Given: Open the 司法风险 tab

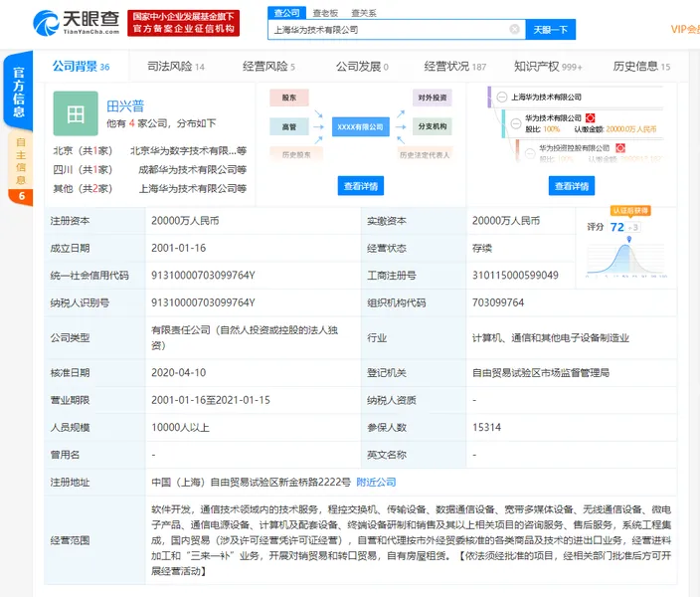Looking at the screenshot, I should click(x=176, y=67).
